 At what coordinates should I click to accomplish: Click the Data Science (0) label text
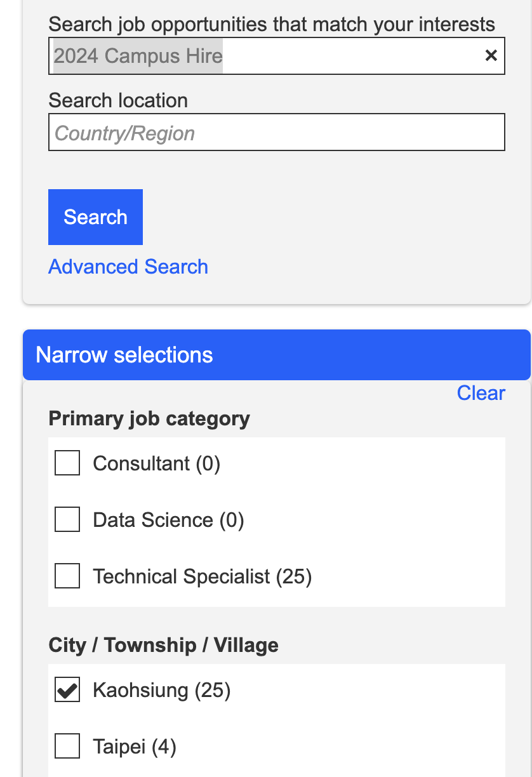[x=168, y=520]
